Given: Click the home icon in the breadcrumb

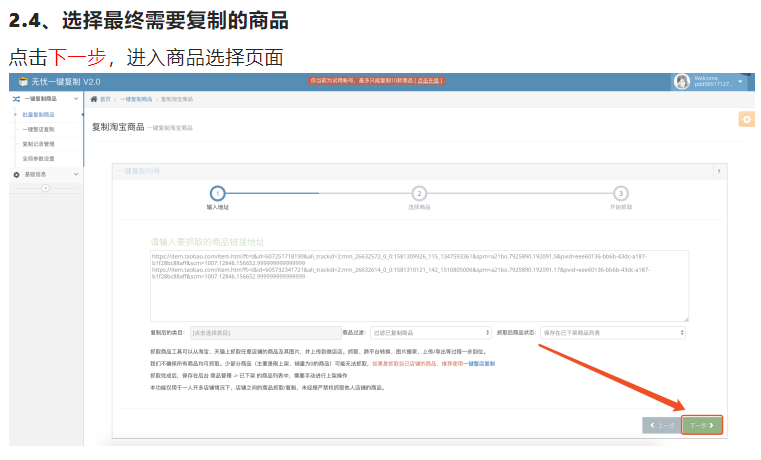Looking at the screenshot, I should [94, 99].
